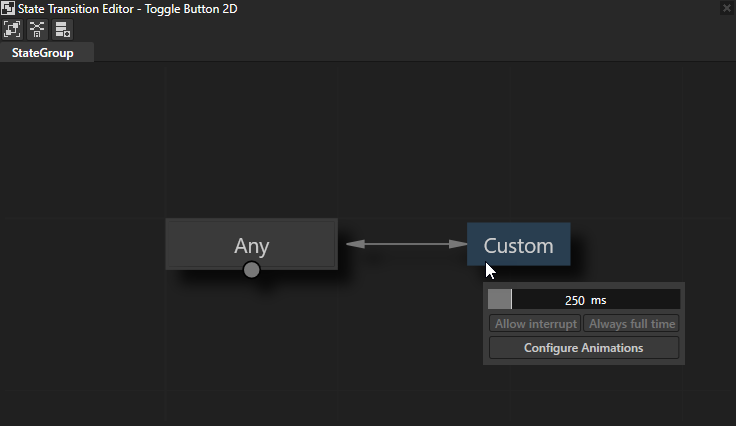Click the arrowhead pointing to Custom node
The image size is (736, 426).
coord(461,243)
